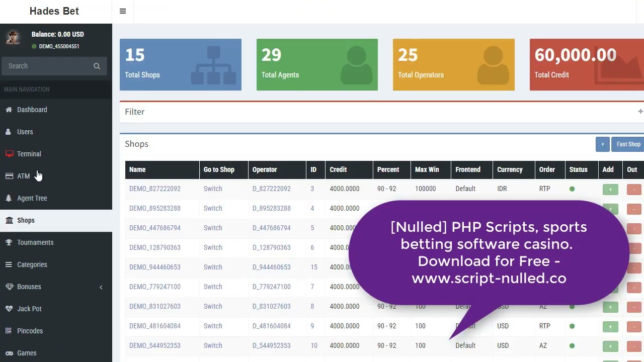Open shop DEMO_447686794 link

pyautogui.click(x=155, y=228)
